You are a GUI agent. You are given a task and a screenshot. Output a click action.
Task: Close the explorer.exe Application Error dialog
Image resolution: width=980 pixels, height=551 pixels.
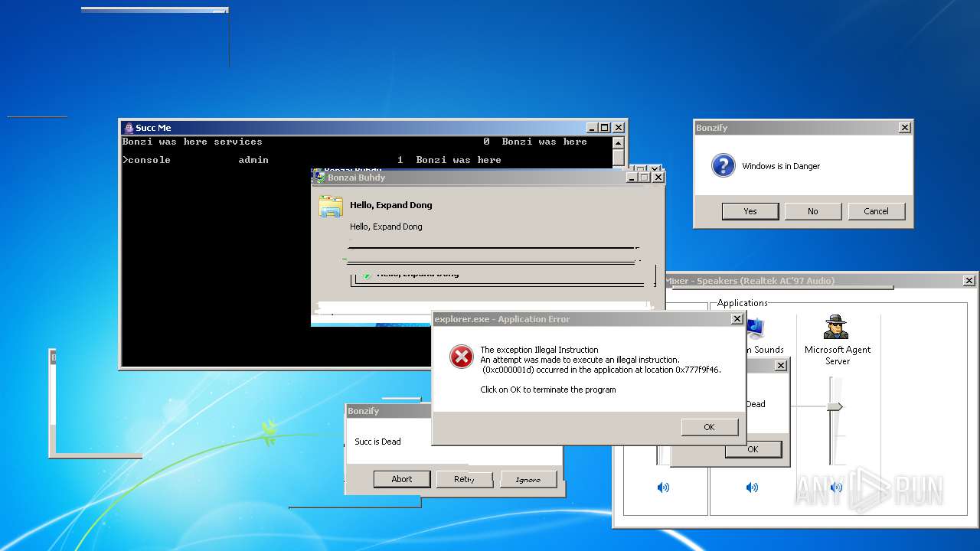[737, 319]
